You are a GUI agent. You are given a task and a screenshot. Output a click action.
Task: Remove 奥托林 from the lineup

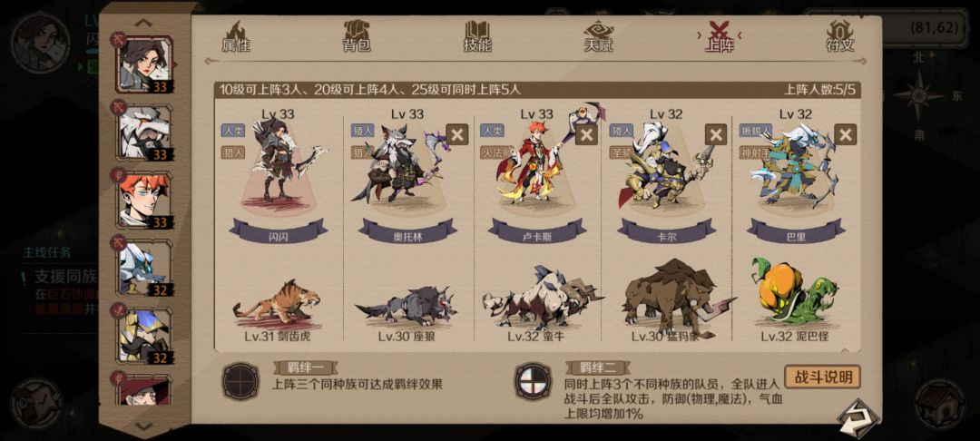[456, 134]
